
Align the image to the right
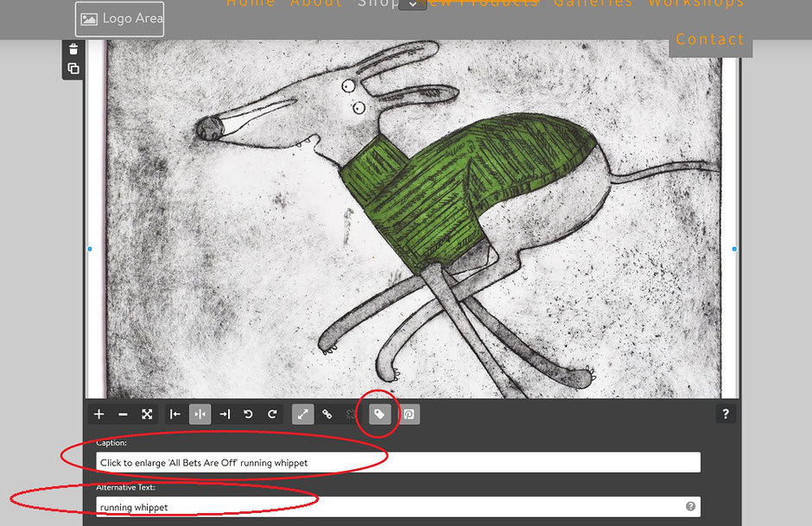[225, 415]
